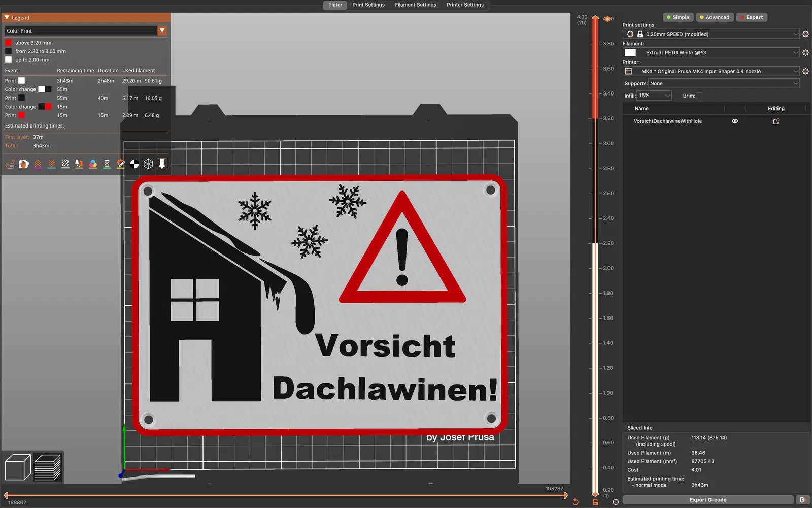
Task: Toggle visibility of VorsichtDachlawineWithHole object
Action: [735, 121]
